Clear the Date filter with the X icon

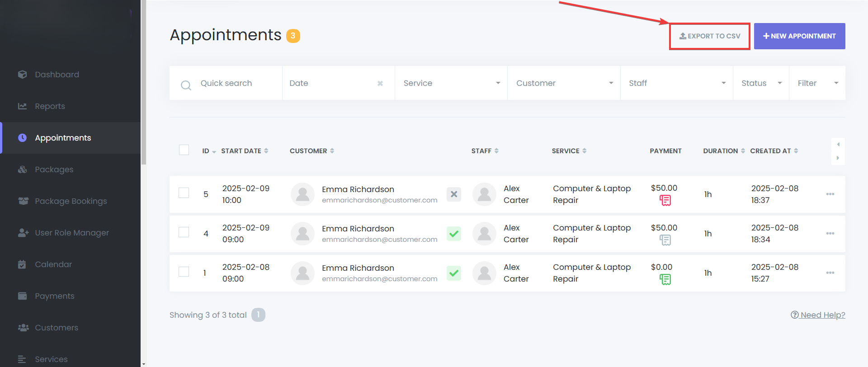point(380,83)
